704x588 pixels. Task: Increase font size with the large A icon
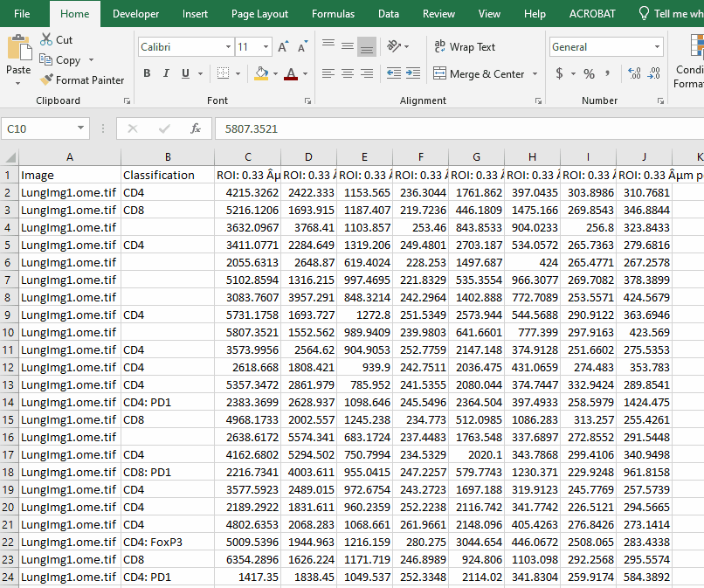coord(283,47)
